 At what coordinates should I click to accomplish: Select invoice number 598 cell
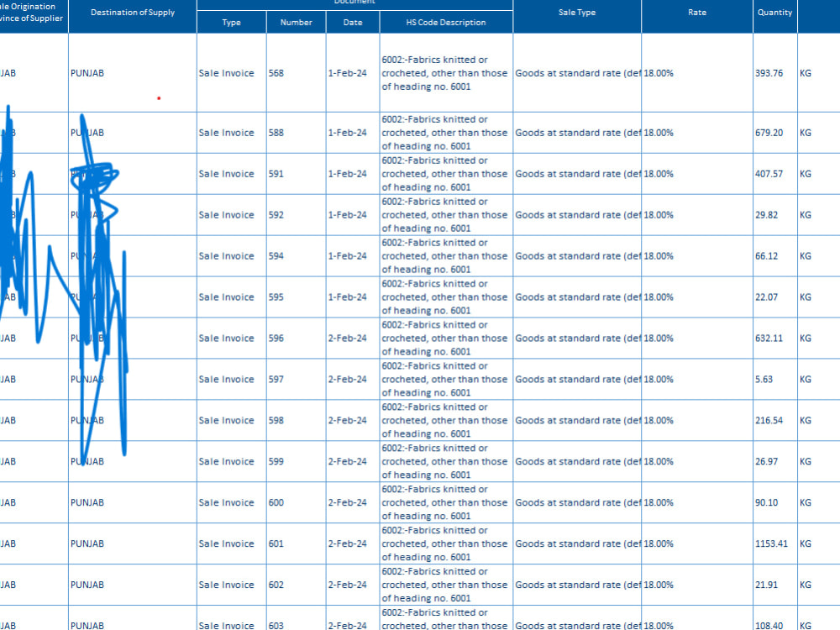tap(296, 421)
